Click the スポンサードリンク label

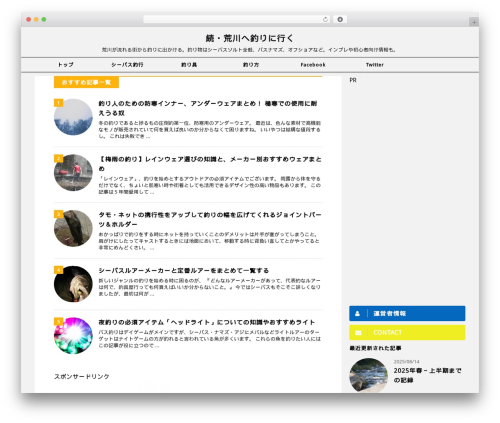tap(82, 376)
